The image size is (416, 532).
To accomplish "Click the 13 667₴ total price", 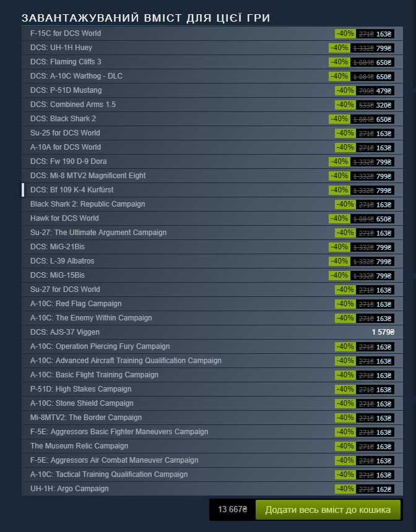I will [233, 510].
